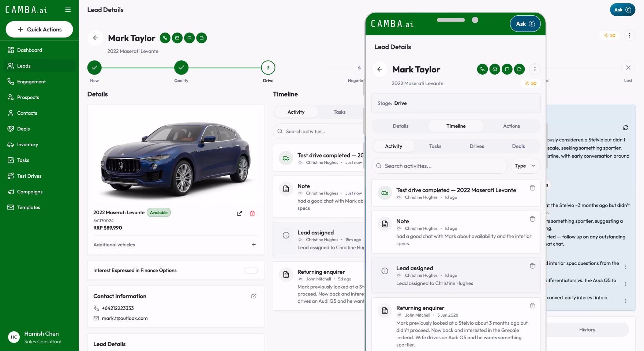Image resolution: width=644 pixels, height=351 pixels.
Task: Open options for the first suggestion's three dots
Action: [x=626, y=267]
